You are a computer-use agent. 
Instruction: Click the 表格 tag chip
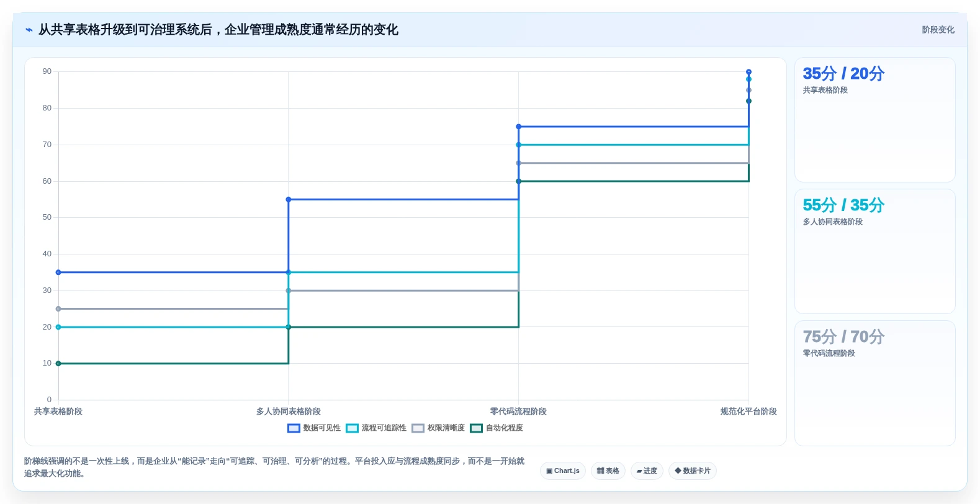pyautogui.click(x=608, y=471)
